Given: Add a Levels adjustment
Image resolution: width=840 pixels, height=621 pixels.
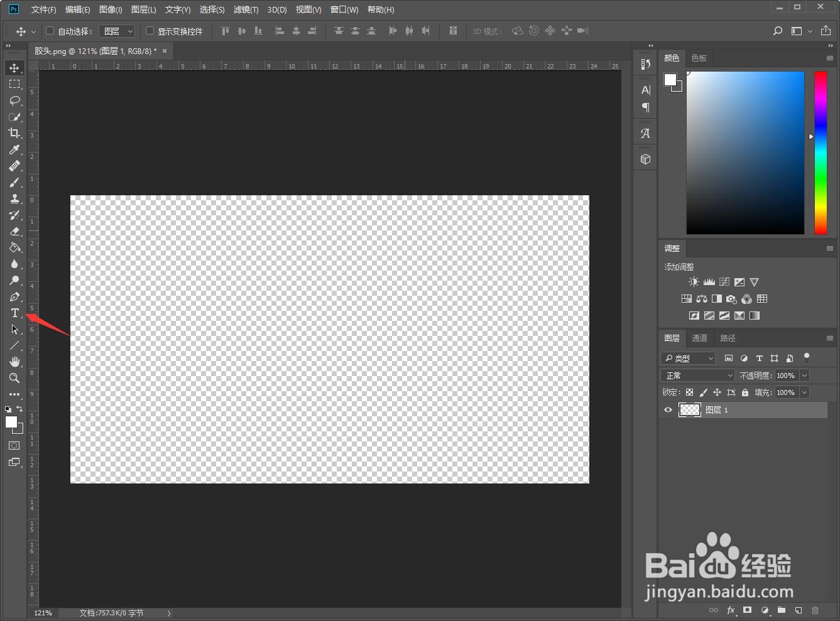Looking at the screenshot, I should pyautogui.click(x=709, y=282).
